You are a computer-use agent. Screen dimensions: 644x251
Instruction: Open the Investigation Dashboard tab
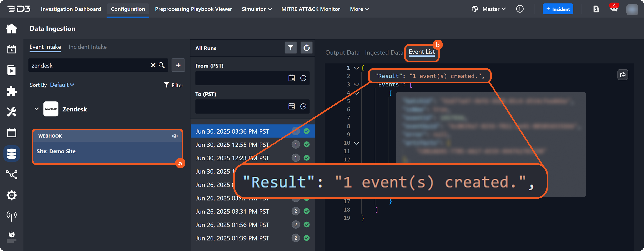(71, 9)
